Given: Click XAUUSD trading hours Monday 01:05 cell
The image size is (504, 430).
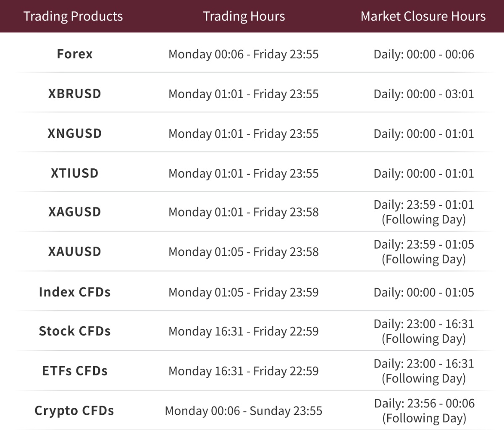Looking at the screenshot, I should tap(243, 252).
